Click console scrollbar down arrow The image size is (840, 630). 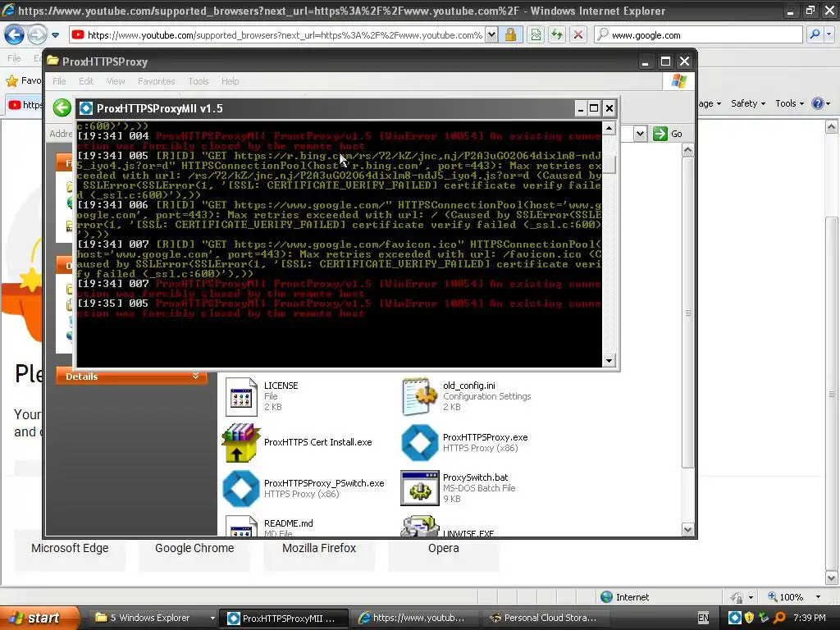(x=609, y=361)
